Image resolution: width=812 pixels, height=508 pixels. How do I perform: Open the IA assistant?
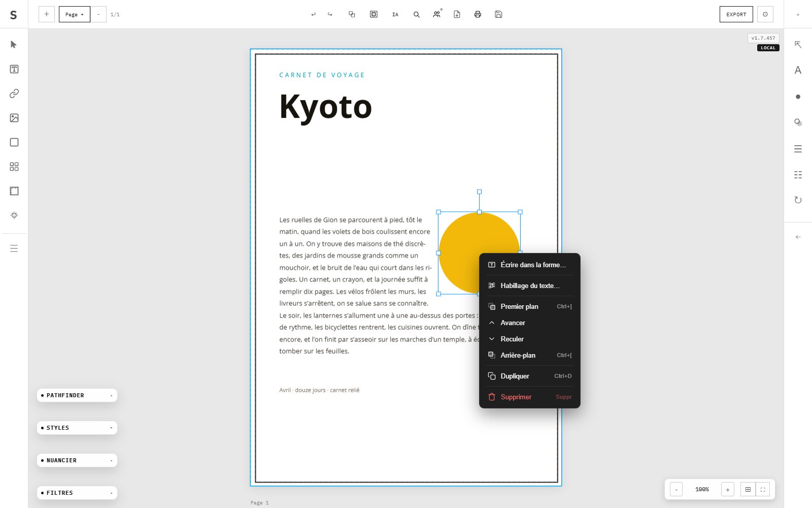tap(395, 14)
